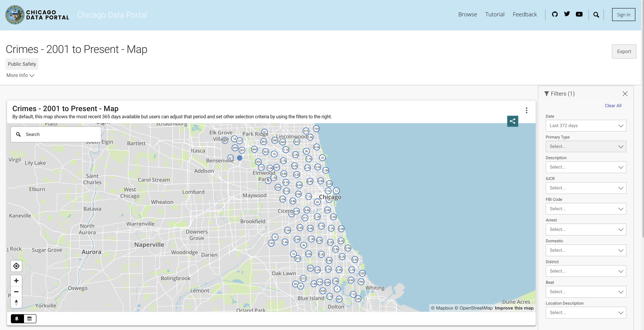Click the teal share map icon
This screenshot has height=330, width=644.
point(512,121)
